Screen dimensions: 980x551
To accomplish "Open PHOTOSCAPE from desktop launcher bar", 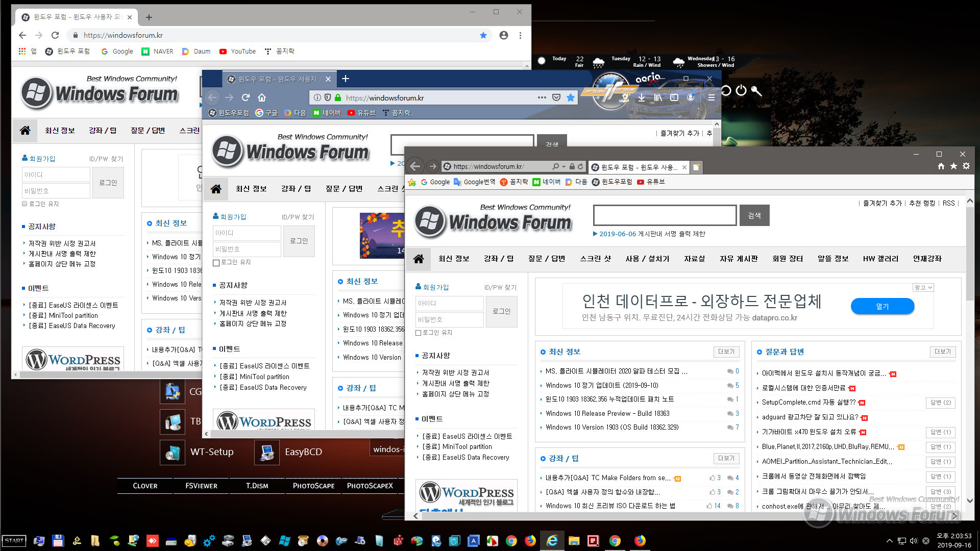I will click(x=313, y=486).
